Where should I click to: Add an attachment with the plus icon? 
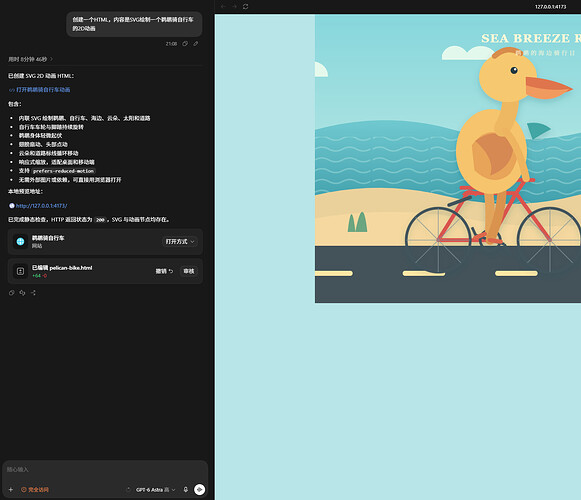(11, 490)
